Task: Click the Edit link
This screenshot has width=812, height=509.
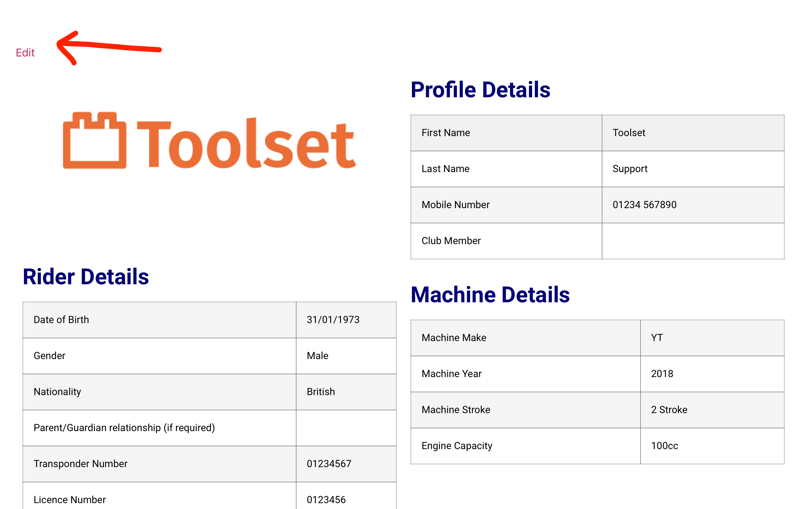Action: 25,53
